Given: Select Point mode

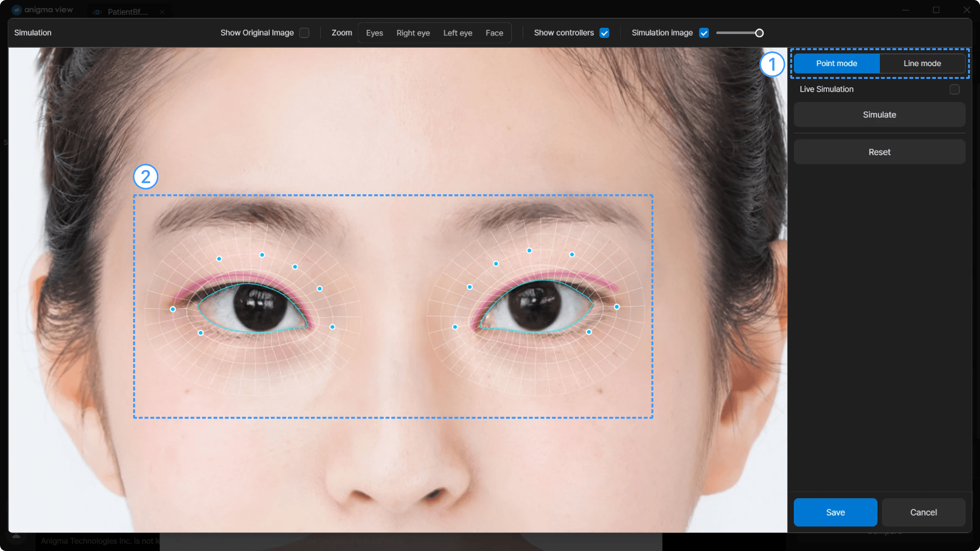Looking at the screenshot, I should tap(836, 63).
